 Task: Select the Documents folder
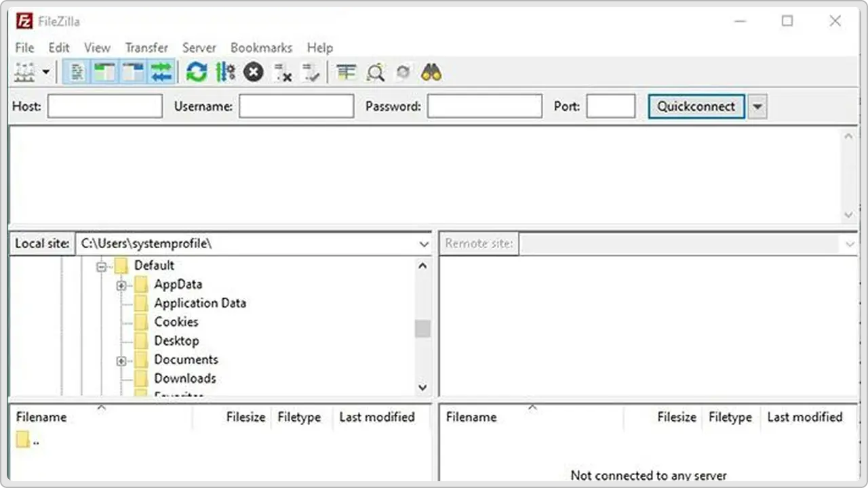pos(186,359)
